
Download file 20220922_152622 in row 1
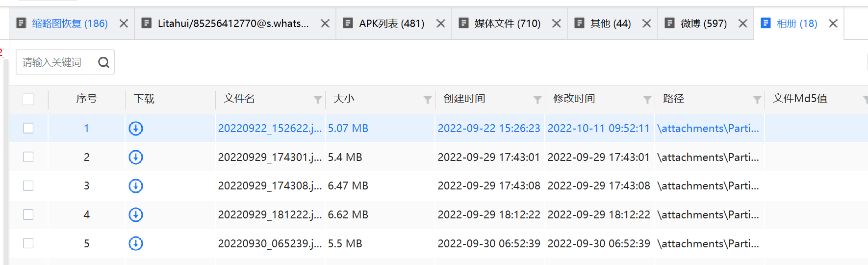136,129
